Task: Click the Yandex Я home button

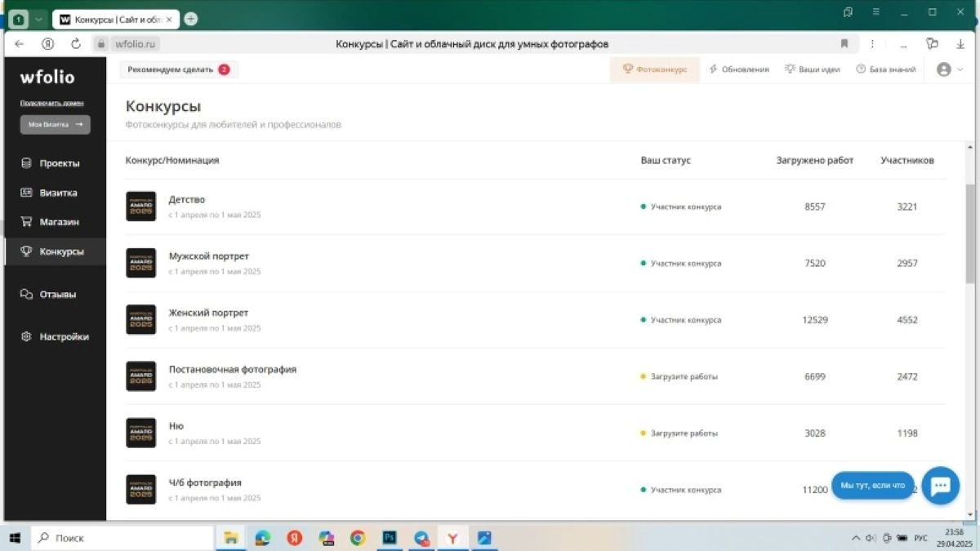Action: (48, 44)
